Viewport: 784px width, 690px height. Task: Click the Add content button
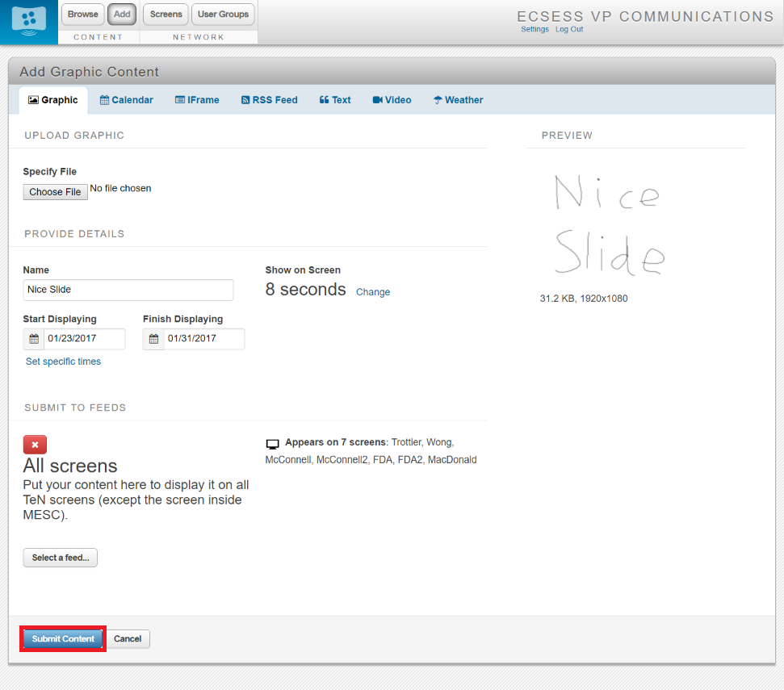(x=122, y=14)
